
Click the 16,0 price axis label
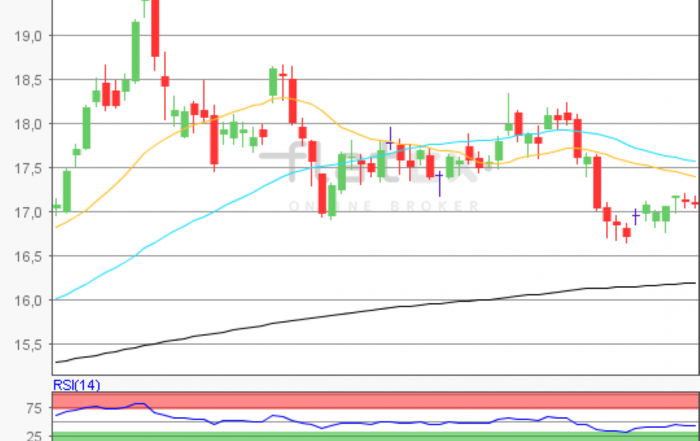tap(28, 300)
